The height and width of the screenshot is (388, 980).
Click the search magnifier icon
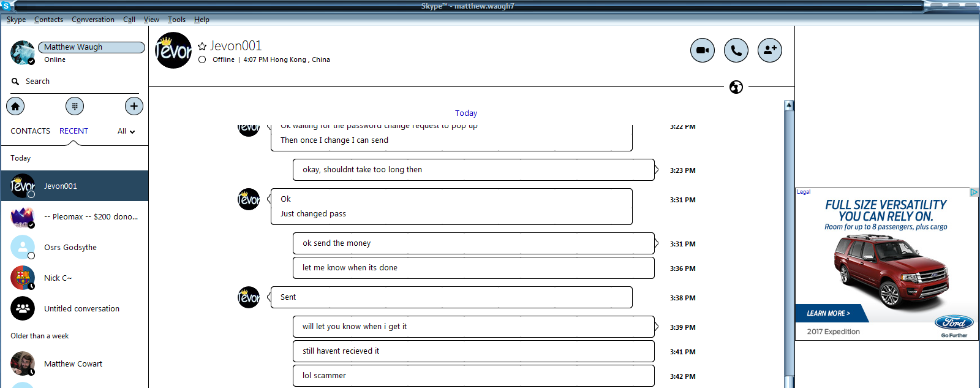click(15, 82)
